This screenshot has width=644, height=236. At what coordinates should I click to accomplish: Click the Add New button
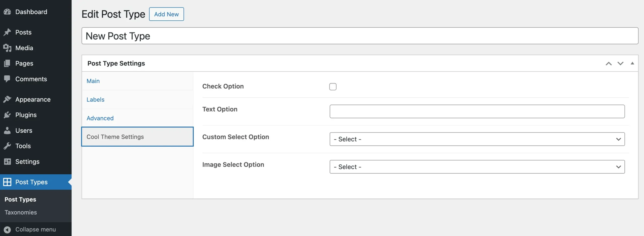point(166,14)
